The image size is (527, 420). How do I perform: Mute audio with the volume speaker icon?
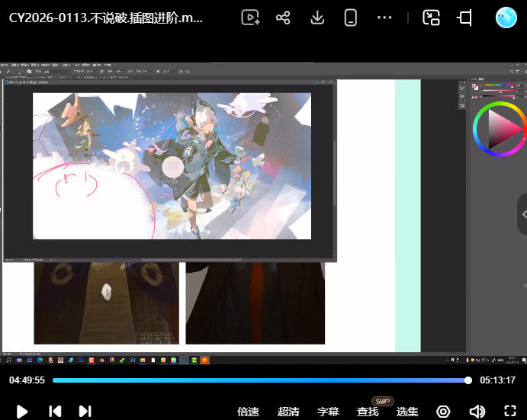(x=477, y=412)
